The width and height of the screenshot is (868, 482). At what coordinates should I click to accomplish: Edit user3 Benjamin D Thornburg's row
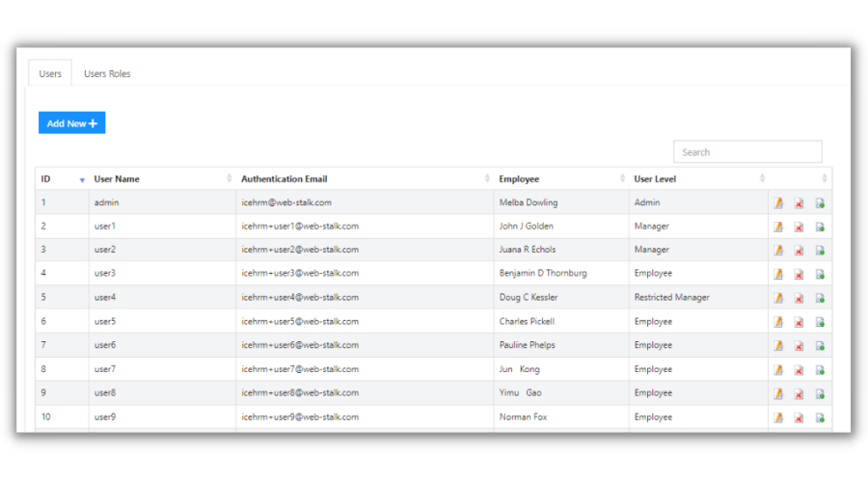point(778,274)
